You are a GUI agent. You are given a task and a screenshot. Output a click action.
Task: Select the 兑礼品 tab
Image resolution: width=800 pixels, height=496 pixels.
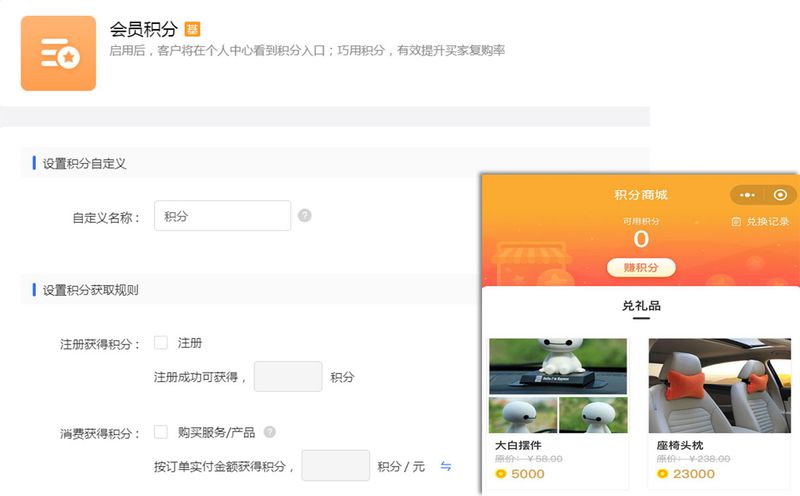pos(641,306)
